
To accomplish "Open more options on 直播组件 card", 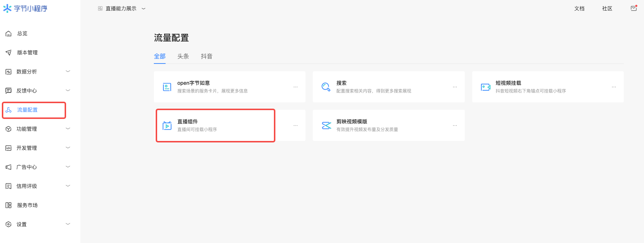I will pos(296,126).
